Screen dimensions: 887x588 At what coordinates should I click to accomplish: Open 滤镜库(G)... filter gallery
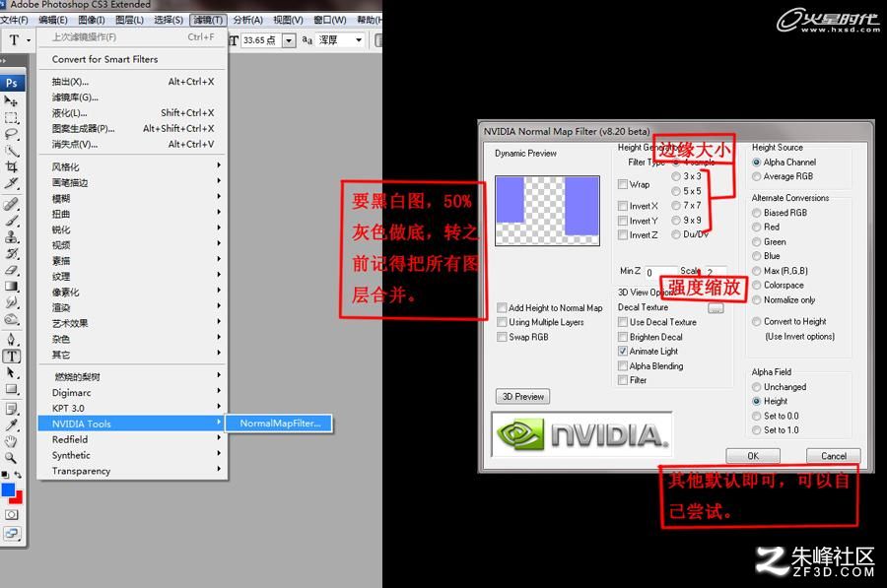[x=132, y=98]
